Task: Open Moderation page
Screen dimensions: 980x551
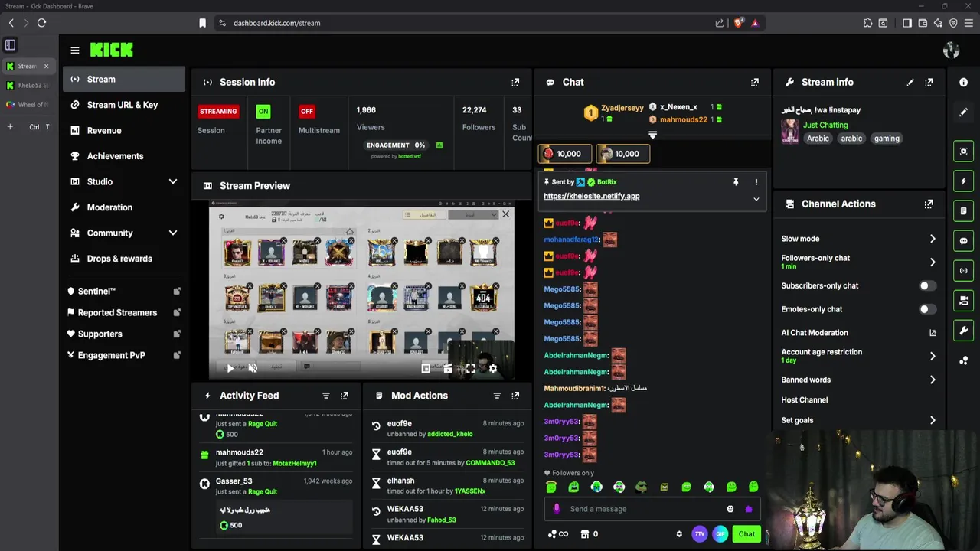Action: [x=123, y=207]
